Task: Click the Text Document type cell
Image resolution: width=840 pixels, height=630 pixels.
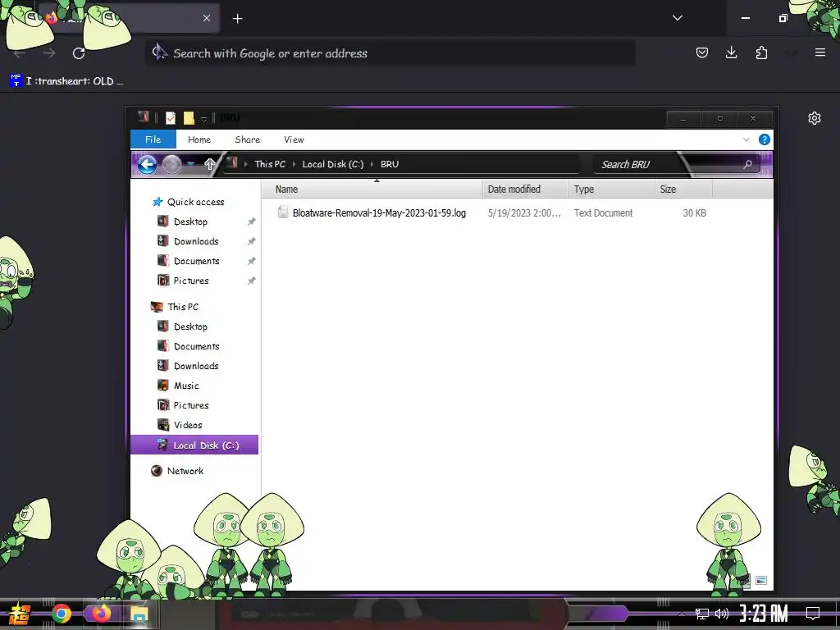Action: [x=603, y=212]
